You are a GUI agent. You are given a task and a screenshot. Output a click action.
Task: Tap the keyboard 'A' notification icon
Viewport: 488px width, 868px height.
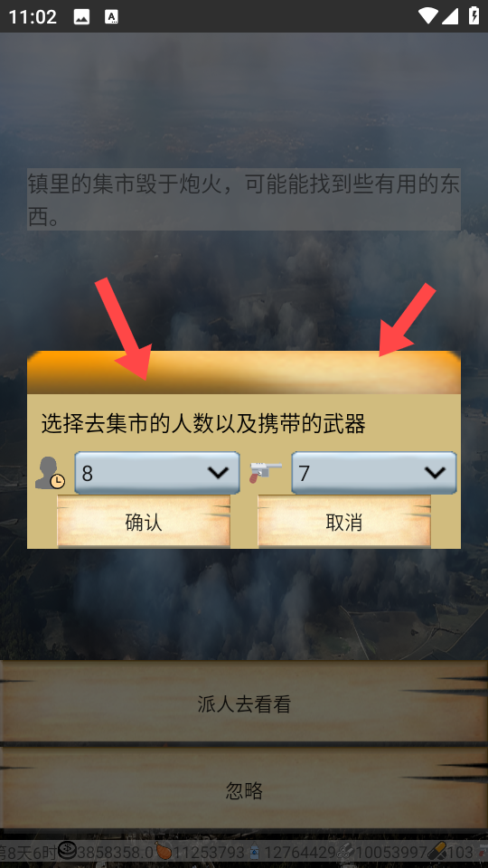pos(111,16)
